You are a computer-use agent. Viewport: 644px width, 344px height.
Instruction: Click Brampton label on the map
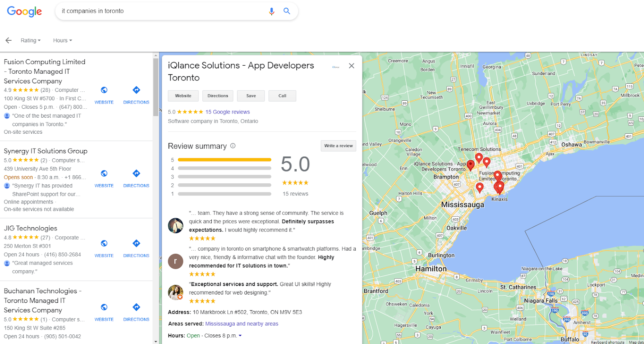point(446,177)
